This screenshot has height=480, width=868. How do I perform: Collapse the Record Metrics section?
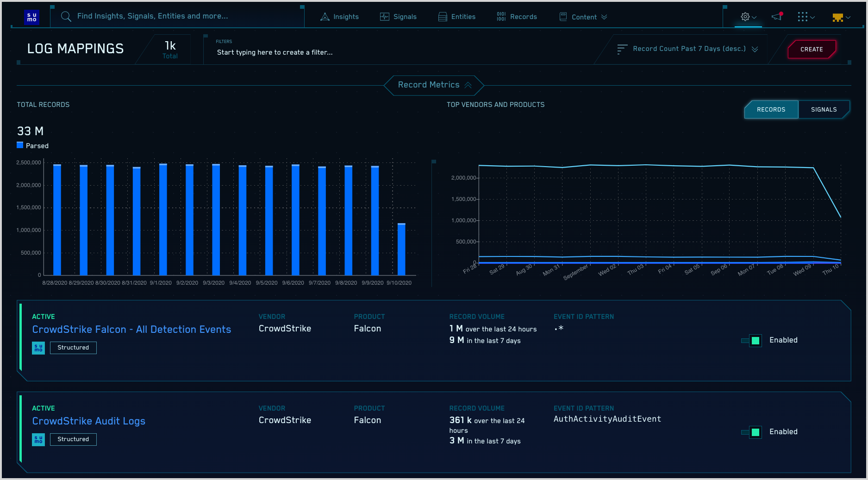pos(434,85)
